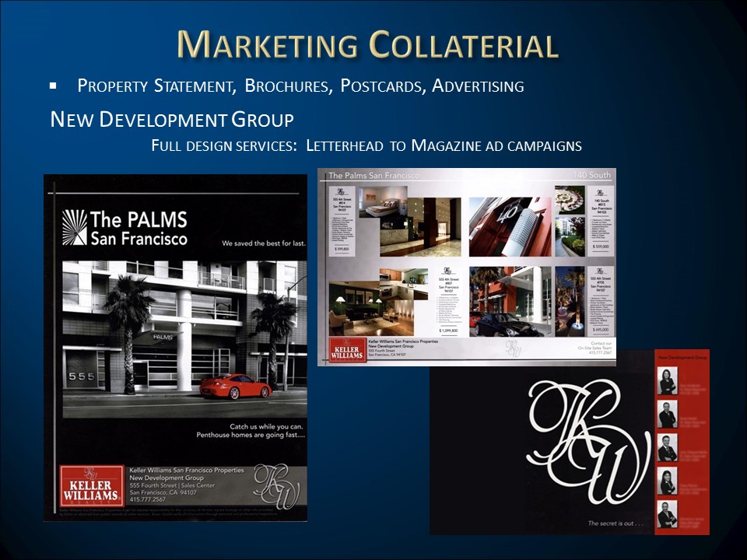Open The Palms magazine ad image

click(x=175, y=348)
